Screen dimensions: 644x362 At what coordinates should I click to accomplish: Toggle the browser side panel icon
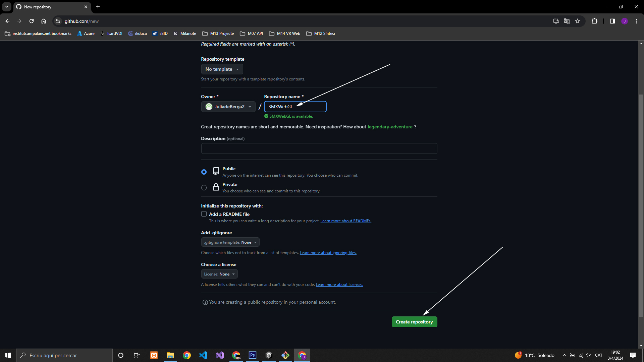(612, 21)
